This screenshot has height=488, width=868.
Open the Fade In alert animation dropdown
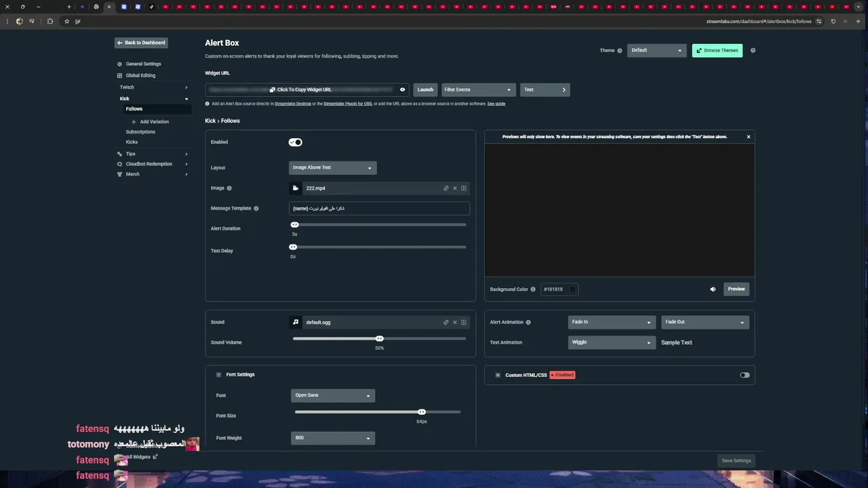click(x=611, y=323)
